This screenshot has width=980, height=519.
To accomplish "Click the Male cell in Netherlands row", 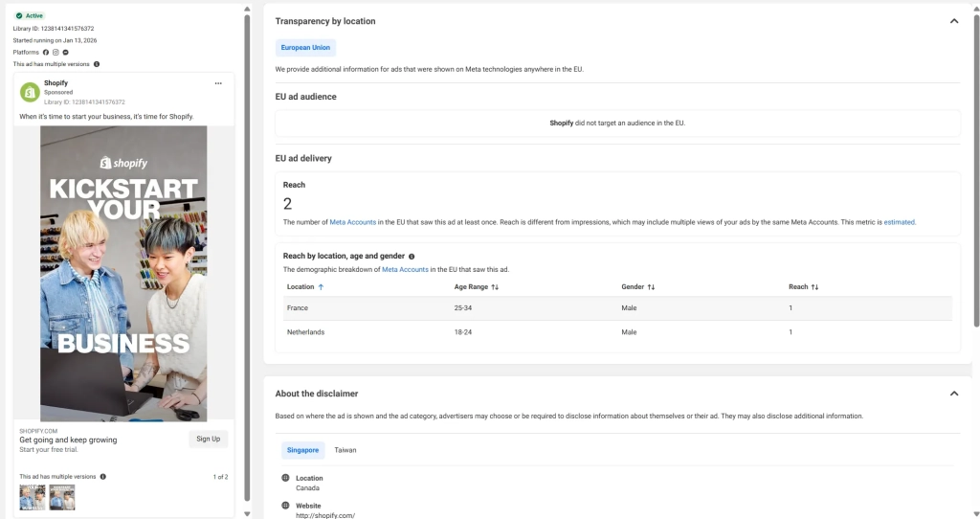I will tap(629, 332).
